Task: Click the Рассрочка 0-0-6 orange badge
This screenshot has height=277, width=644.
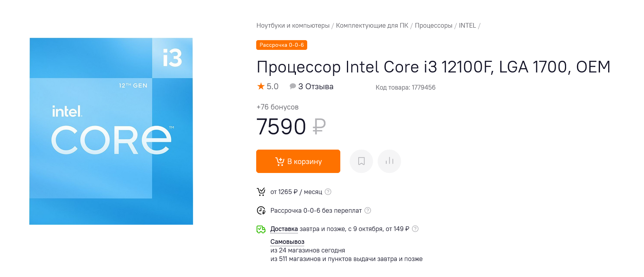Action: pyautogui.click(x=282, y=45)
